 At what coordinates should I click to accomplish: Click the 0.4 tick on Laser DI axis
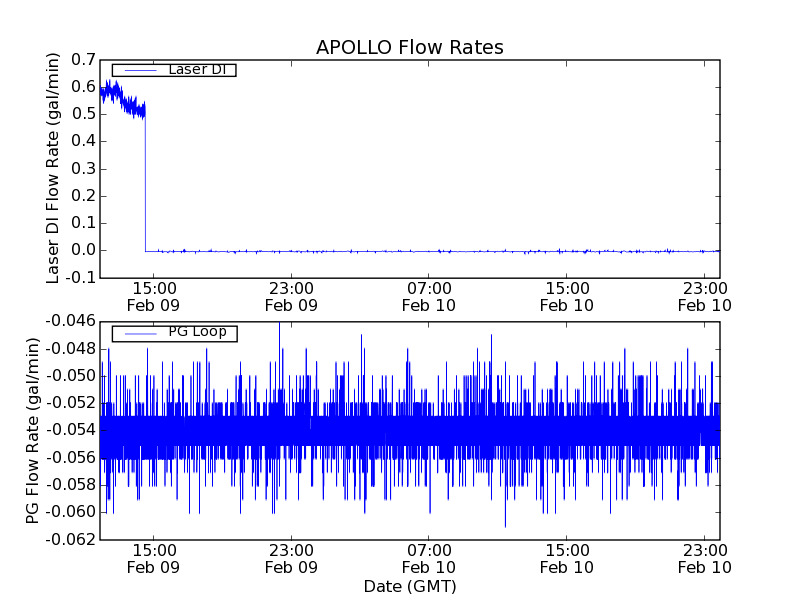click(x=84, y=141)
